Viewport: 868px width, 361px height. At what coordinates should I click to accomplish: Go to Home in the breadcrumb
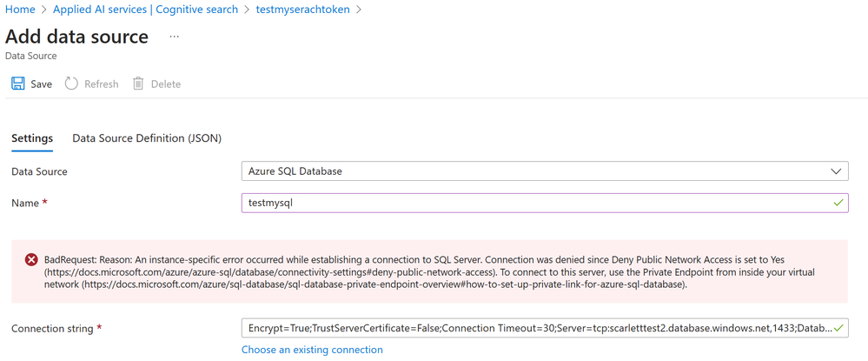click(20, 10)
